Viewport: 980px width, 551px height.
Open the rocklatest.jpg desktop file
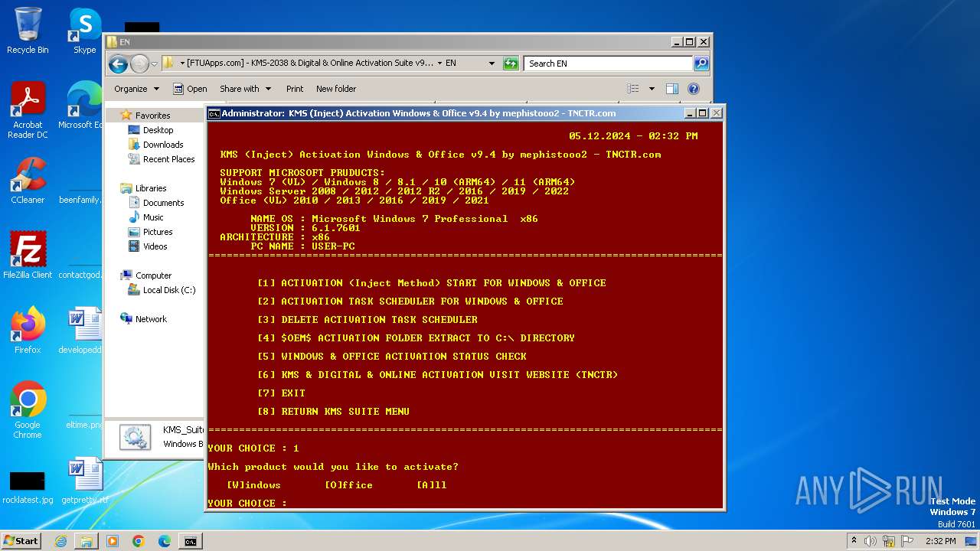[x=28, y=487]
